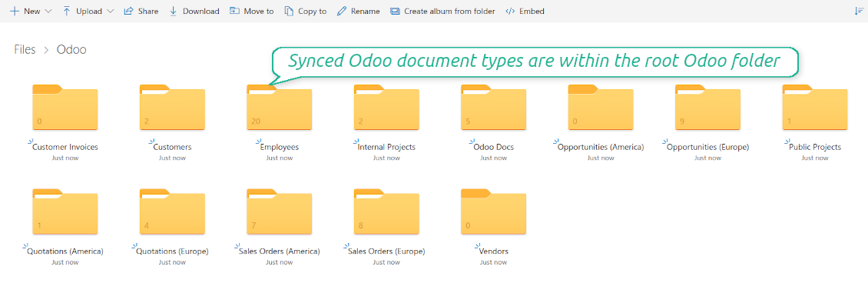
Task: Open the Upload dropdown chevron
Action: click(110, 11)
